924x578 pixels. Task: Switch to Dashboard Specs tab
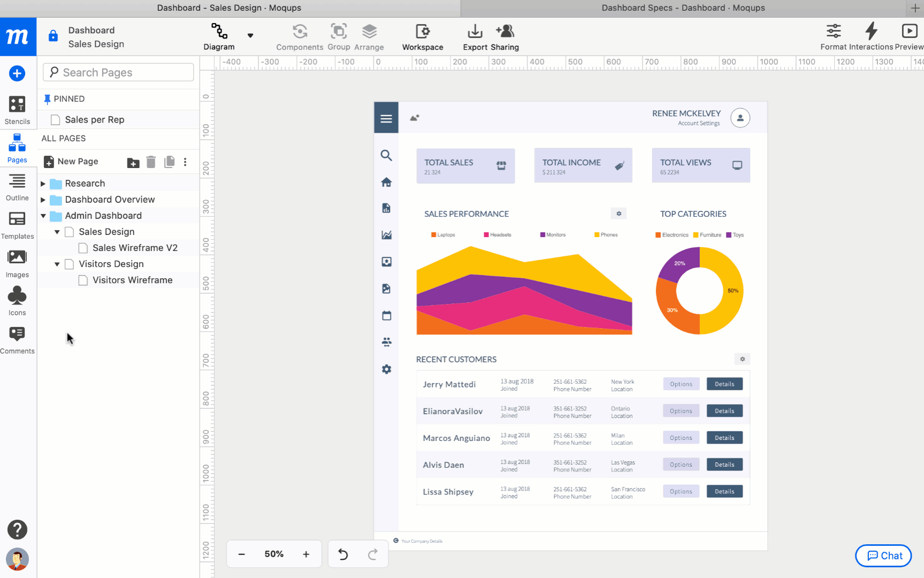(x=683, y=8)
